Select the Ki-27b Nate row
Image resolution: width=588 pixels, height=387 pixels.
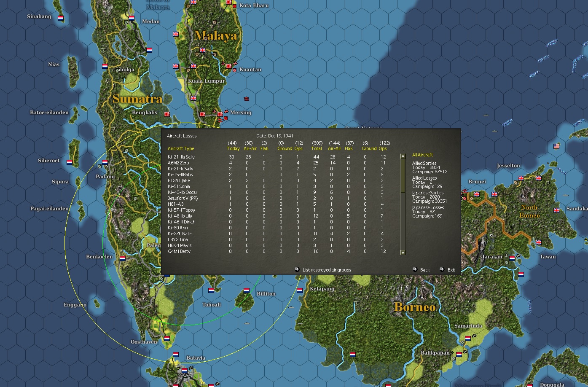[277, 234]
